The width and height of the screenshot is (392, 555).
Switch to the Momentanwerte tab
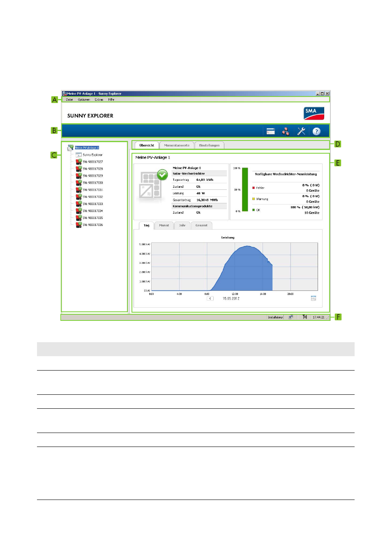177,145
